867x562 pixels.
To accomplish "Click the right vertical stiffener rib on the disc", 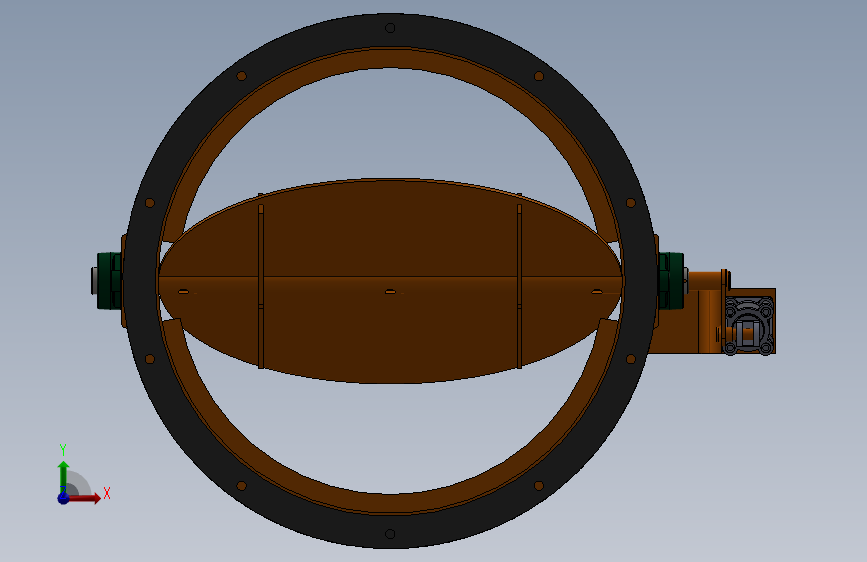I will click(519, 285).
